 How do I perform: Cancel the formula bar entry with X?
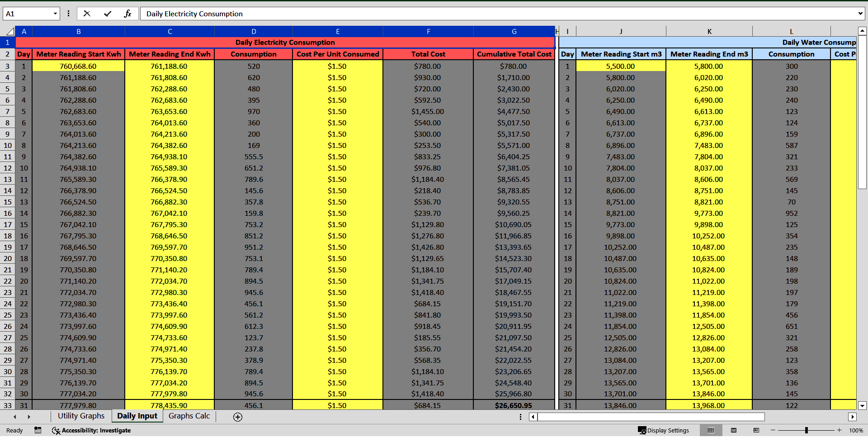87,14
